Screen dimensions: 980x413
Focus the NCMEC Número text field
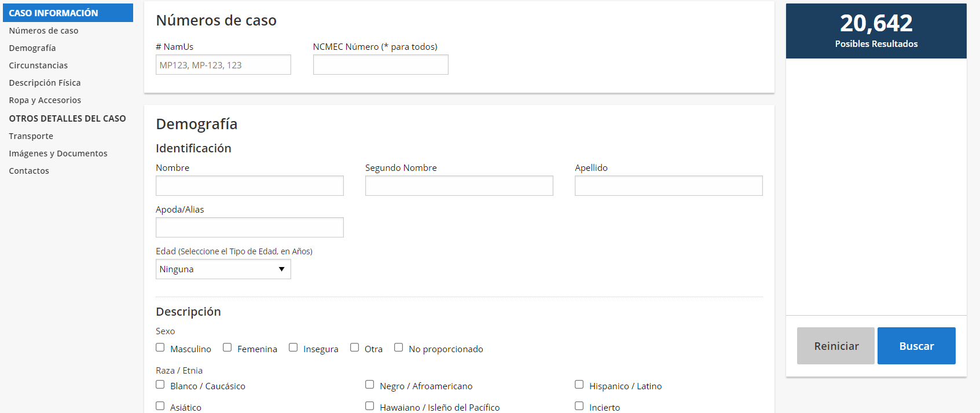(380, 65)
